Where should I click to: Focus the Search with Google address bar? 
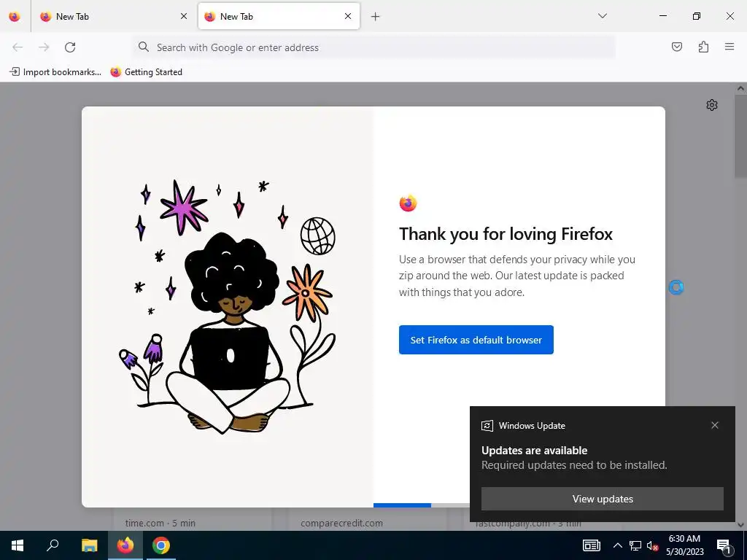click(x=374, y=47)
